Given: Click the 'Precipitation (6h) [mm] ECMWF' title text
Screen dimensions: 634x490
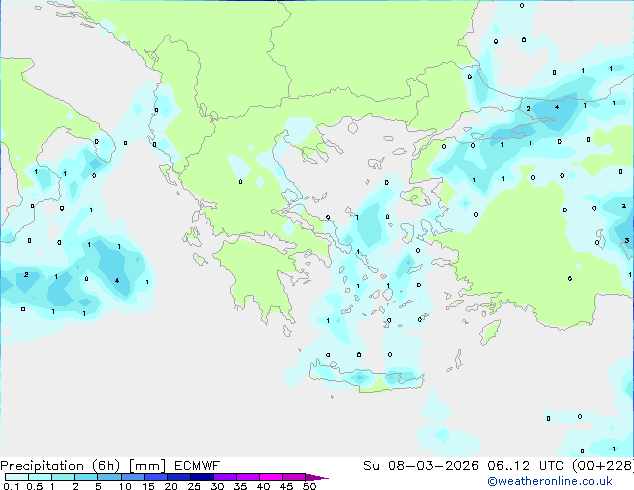Looking at the screenshot, I should pos(110,466).
